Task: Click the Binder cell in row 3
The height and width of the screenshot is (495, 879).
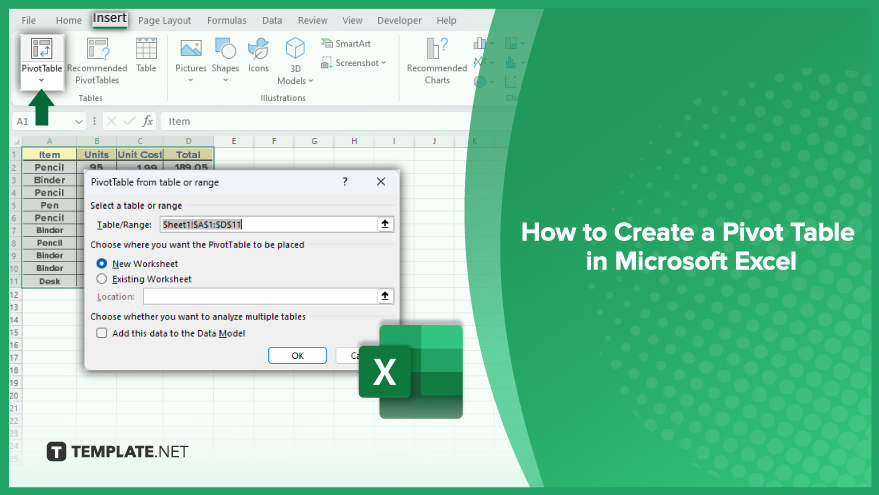Action: coord(49,180)
